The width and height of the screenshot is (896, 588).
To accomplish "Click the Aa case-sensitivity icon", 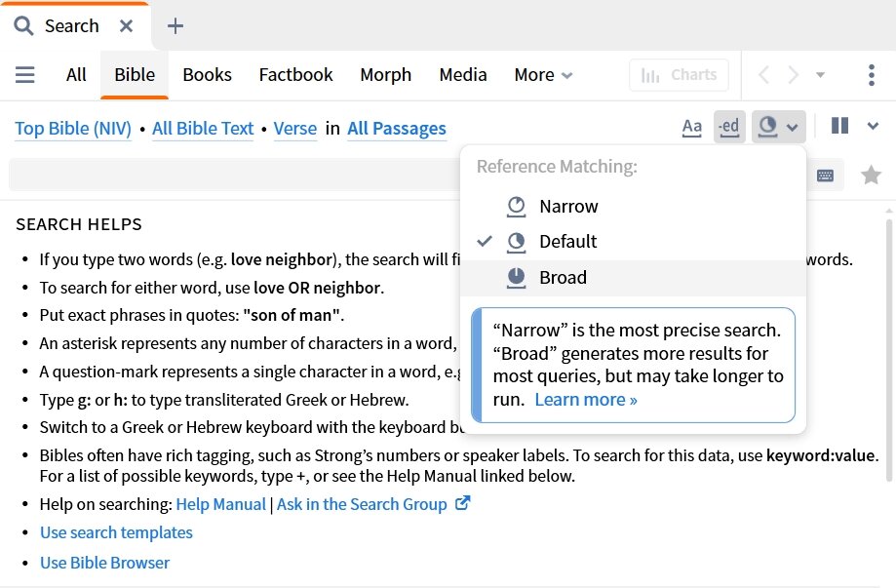I will click(x=692, y=126).
